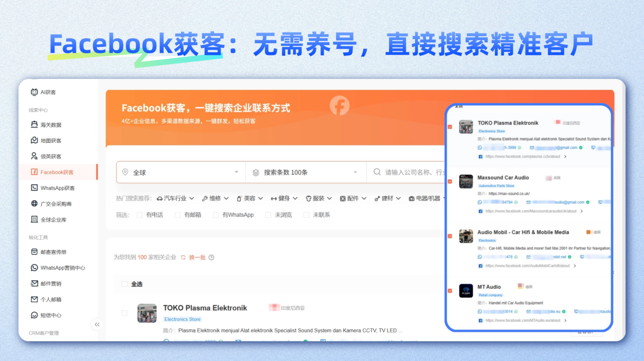Click TOKO Plasma Elektronik logo in main list
The image size is (644, 361).
(x=147, y=313)
